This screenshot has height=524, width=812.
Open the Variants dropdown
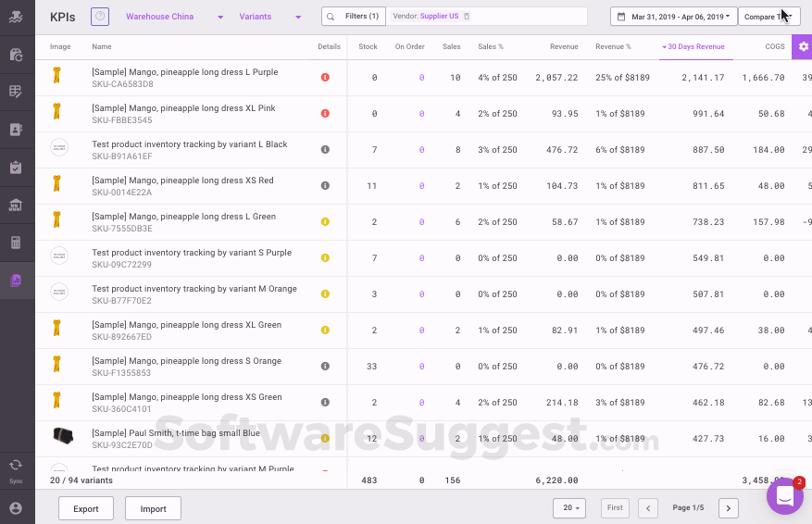[x=269, y=17]
